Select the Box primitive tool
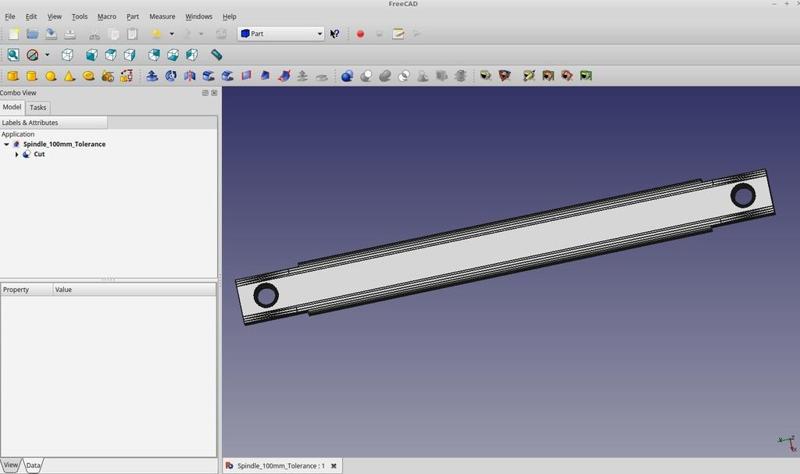 pos(13,76)
